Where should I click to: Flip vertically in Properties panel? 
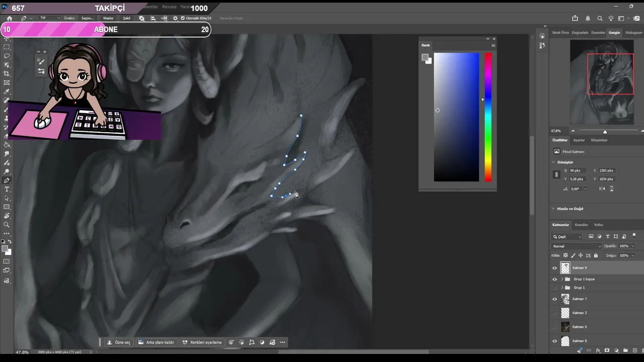[x=612, y=189]
